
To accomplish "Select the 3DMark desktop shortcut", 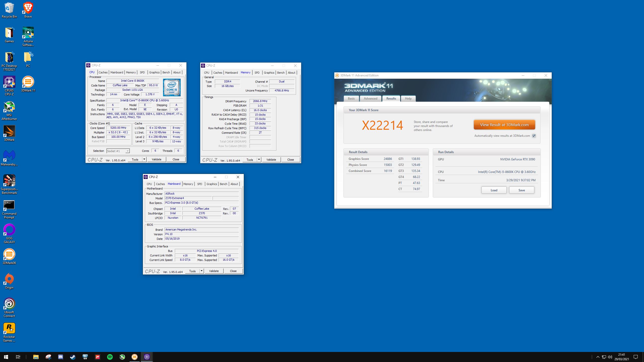I will click(x=9, y=133).
